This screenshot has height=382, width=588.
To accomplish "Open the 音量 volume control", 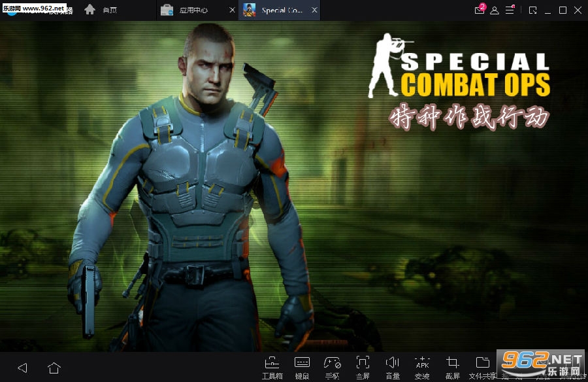I will (x=392, y=368).
